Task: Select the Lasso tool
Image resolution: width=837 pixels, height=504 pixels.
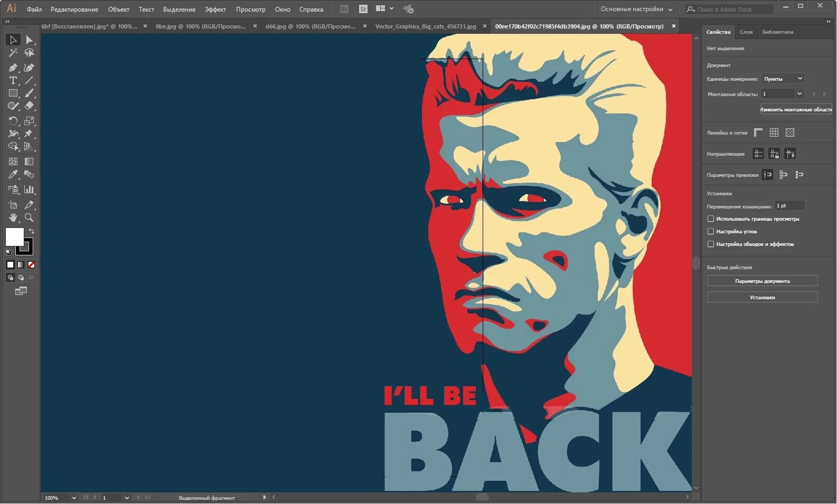Action: coord(29,53)
